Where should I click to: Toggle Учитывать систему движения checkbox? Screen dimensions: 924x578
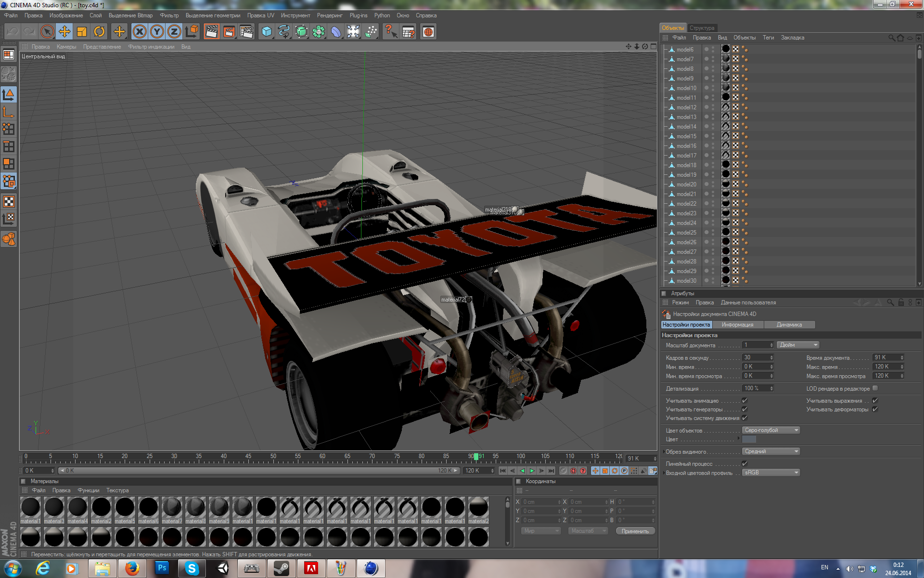click(x=744, y=418)
